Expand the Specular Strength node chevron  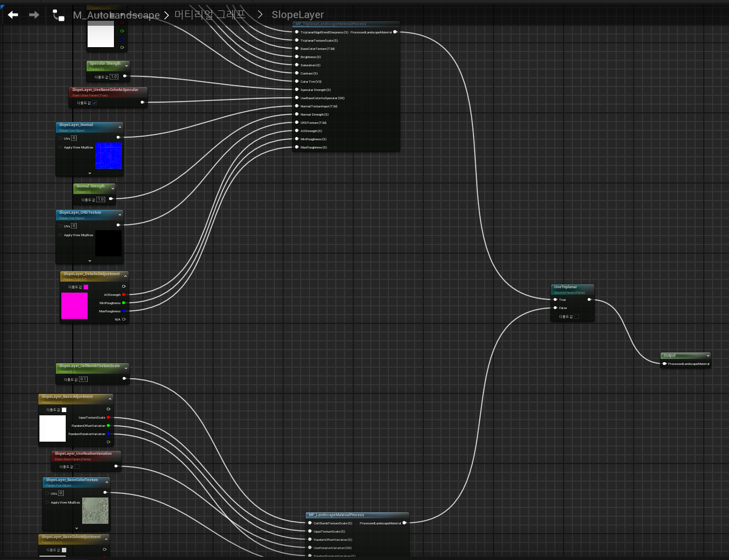click(127, 66)
